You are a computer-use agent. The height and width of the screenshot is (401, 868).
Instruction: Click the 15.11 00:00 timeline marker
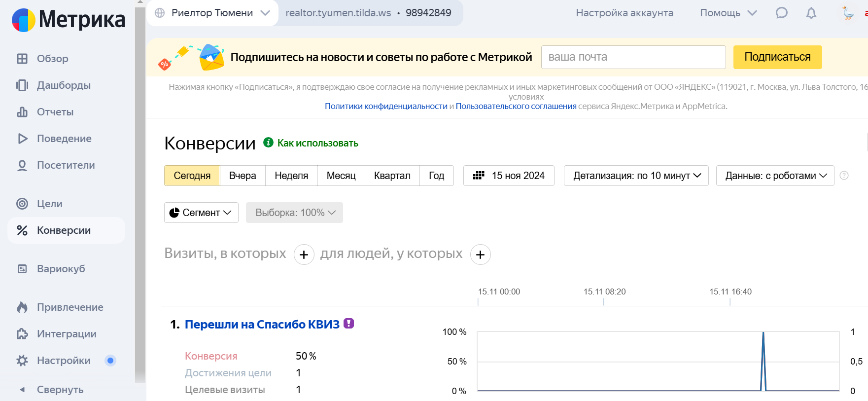coord(499,292)
